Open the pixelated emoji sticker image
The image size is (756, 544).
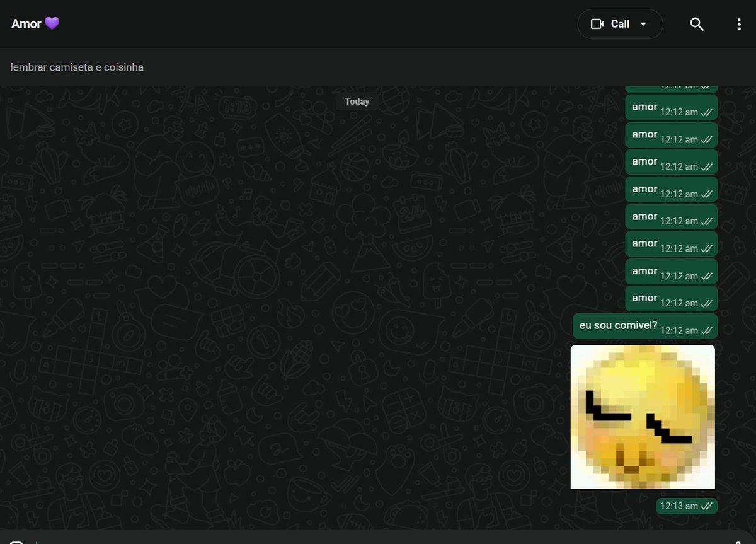[643, 417]
